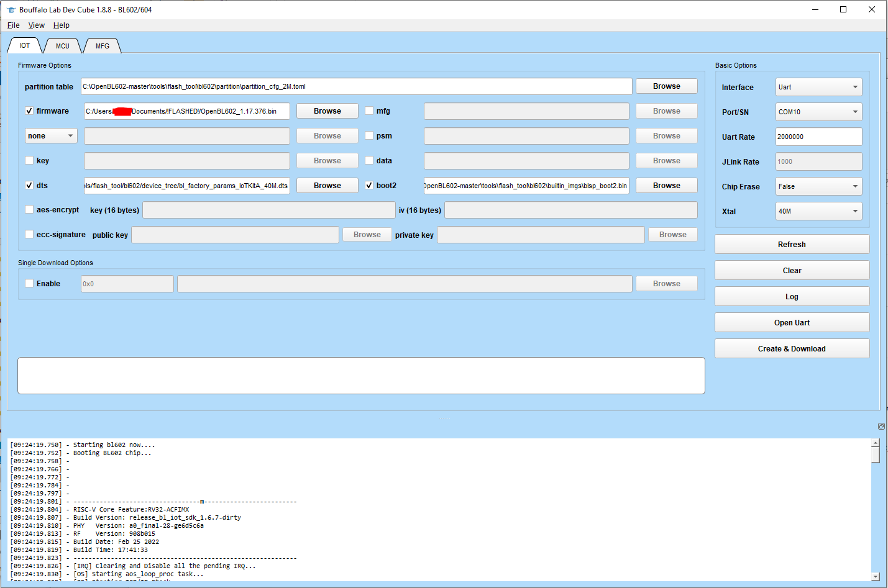Click the partition table path field
The image size is (888, 588).
point(357,86)
